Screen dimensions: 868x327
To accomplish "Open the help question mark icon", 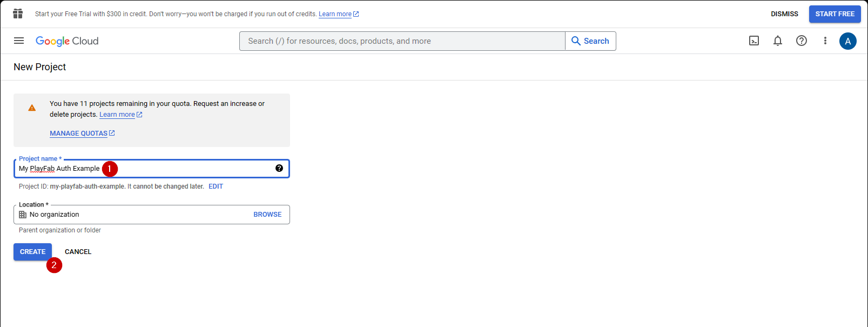I will (802, 41).
